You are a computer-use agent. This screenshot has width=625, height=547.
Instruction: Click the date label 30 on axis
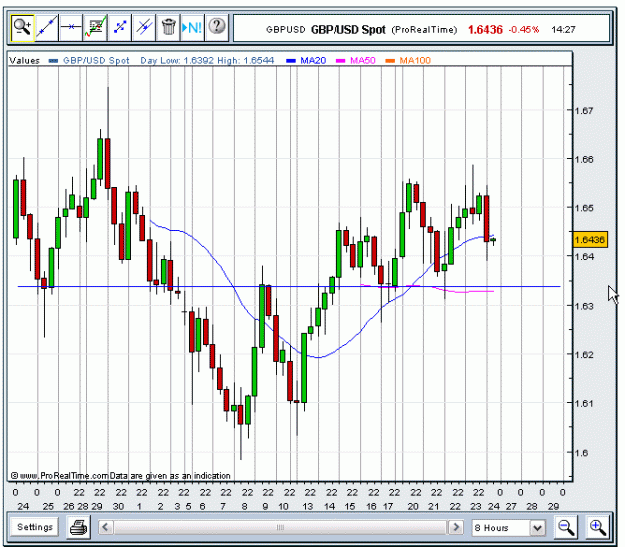tap(118, 506)
